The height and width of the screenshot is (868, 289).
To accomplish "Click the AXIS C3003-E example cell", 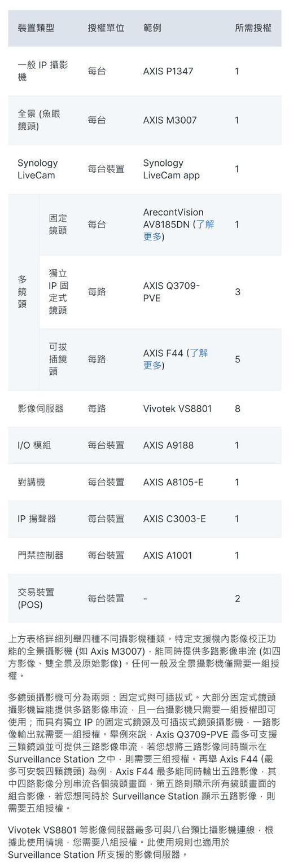I will (x=174, y=519).
